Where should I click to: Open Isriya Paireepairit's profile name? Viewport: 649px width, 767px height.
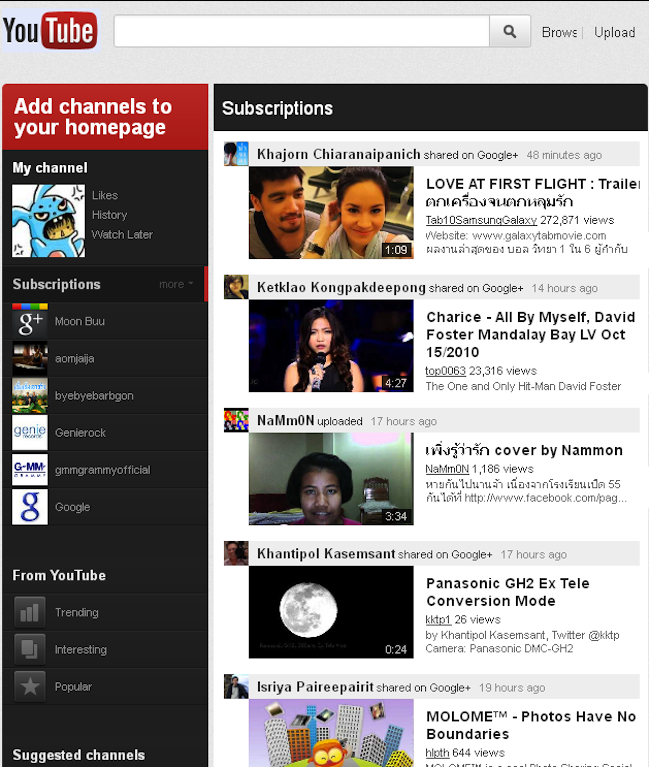[315, 687]
